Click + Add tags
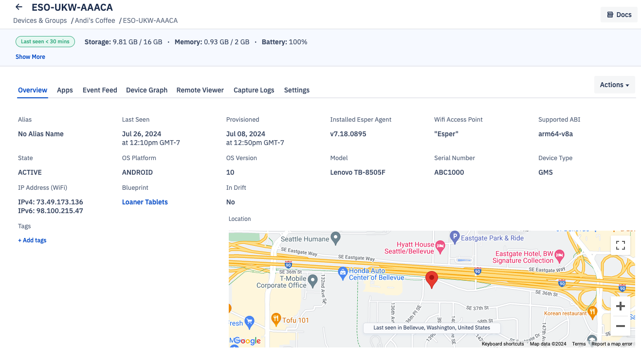Screen dimensions: 641x364 coord(32,240)
